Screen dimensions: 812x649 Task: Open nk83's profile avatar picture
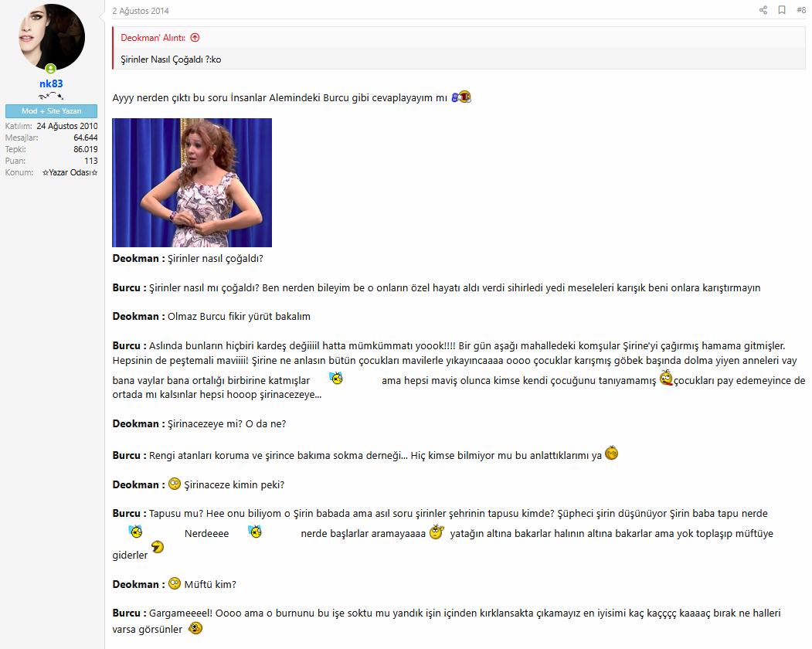51,37
